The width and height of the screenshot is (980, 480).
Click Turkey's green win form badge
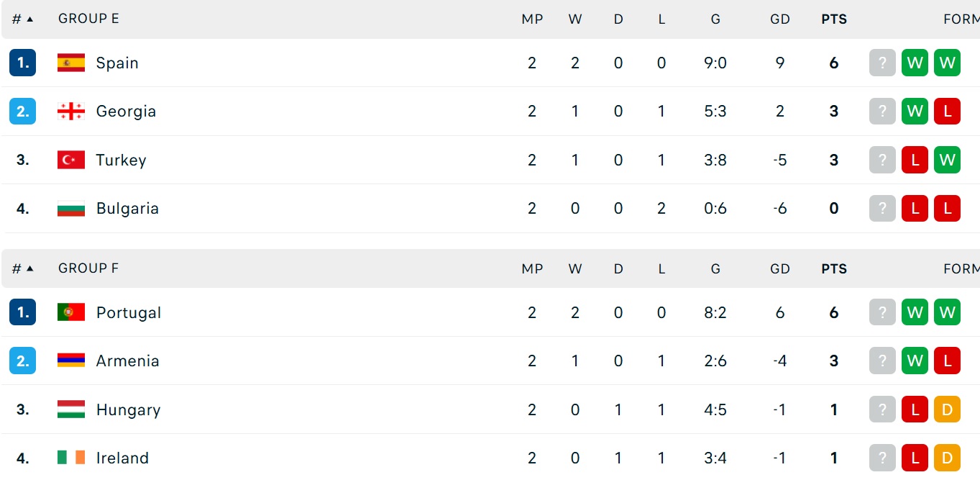tap(947, 160)
